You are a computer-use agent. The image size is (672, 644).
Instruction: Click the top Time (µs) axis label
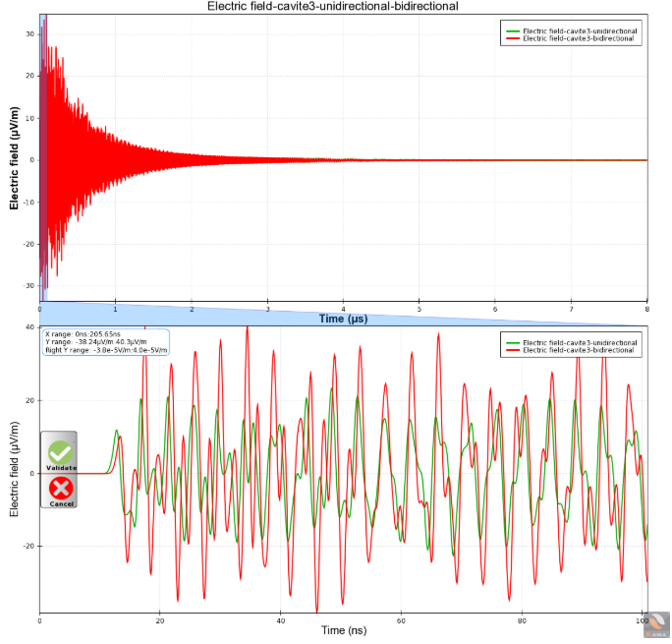coord(343,319)
